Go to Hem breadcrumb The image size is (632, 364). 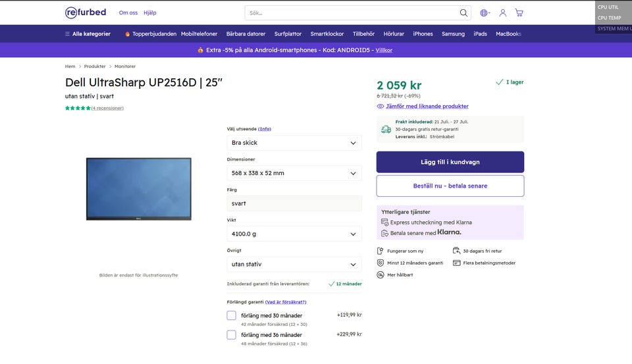[70, 66]
